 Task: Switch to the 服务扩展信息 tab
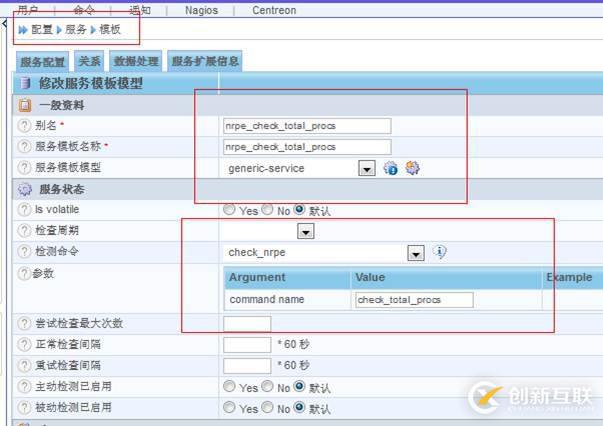point(205,61)
